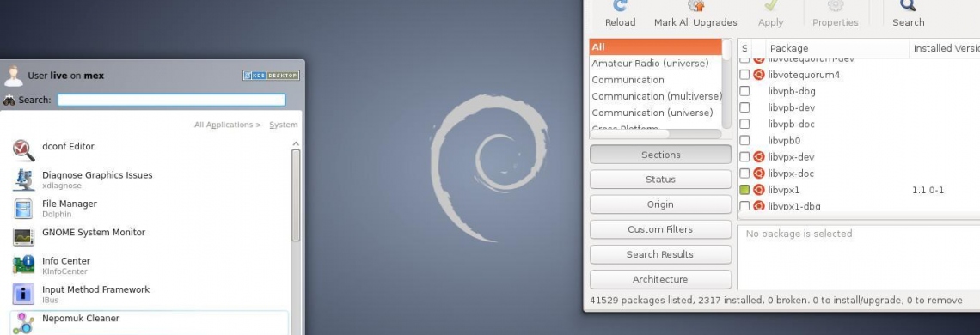The width and height of the screenshot is (980, 335).
Task: Mark the libvpb-doc checkbox
Action: click(x=744, y=124)
